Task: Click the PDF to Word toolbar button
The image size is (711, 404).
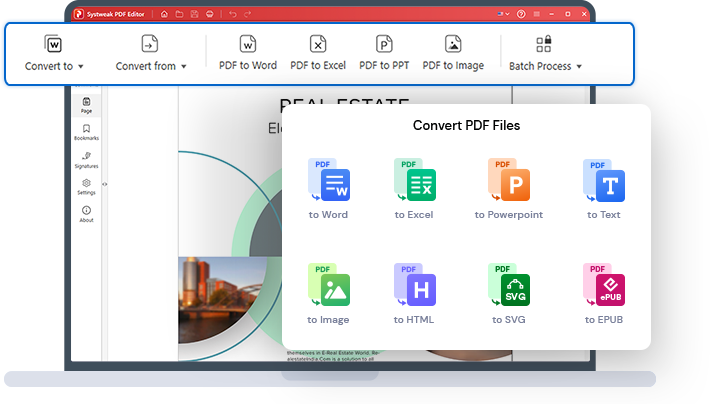Action: (x=248, y=53)
